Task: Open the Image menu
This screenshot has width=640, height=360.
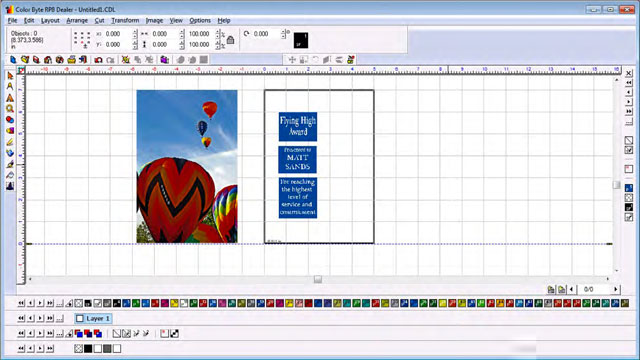Action: click(x=154, y=20)
